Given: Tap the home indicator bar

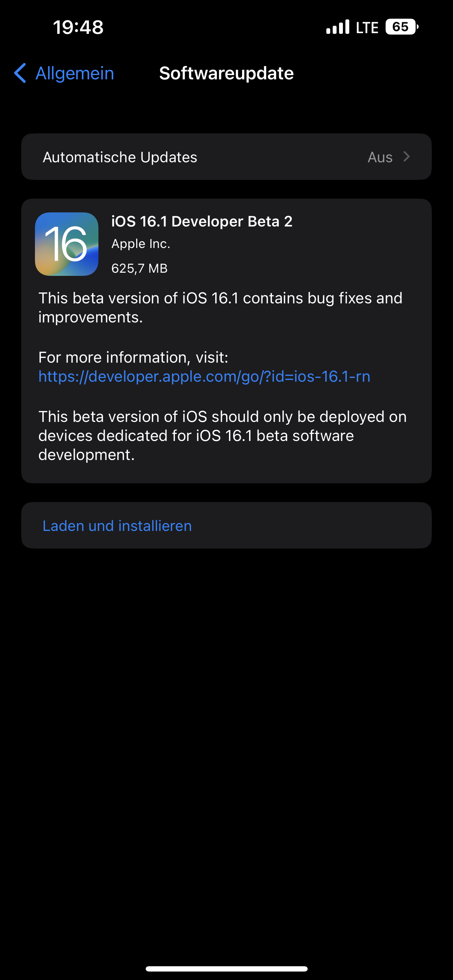Looking at the screenshot, I should (226, 969).
